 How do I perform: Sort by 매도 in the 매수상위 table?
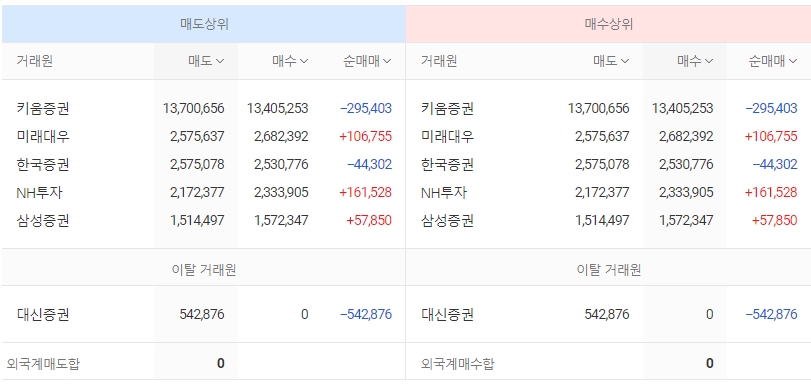click(611, 61)
